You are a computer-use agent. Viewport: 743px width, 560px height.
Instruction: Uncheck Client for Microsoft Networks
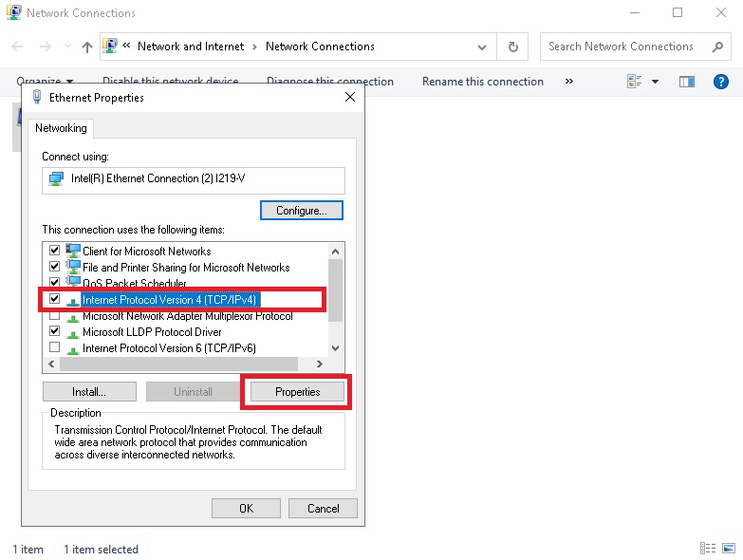55,251
